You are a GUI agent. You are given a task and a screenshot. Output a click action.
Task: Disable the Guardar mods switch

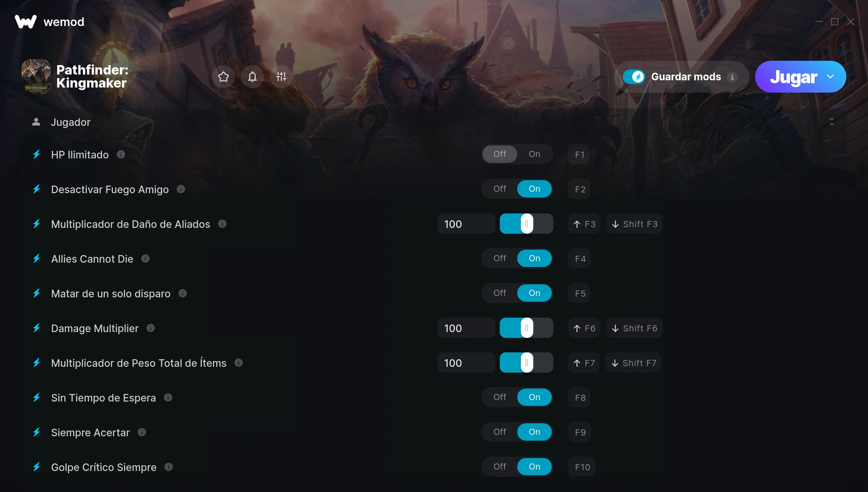tap(634, 77)
